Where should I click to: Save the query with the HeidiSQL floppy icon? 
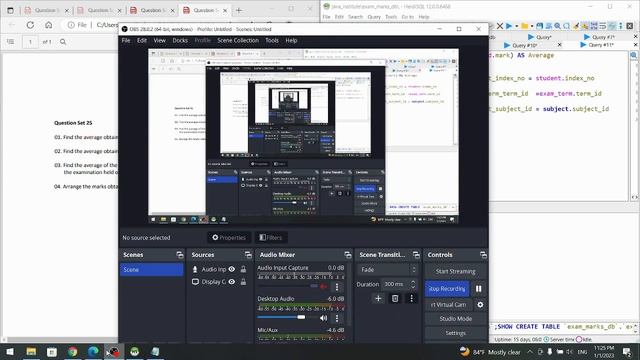click(540, 26)
